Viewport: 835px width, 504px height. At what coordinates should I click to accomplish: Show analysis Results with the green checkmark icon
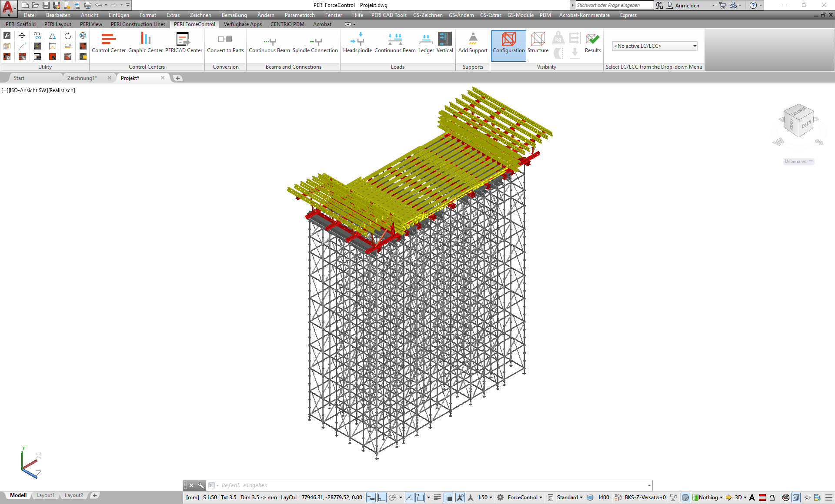pos(592,43)
